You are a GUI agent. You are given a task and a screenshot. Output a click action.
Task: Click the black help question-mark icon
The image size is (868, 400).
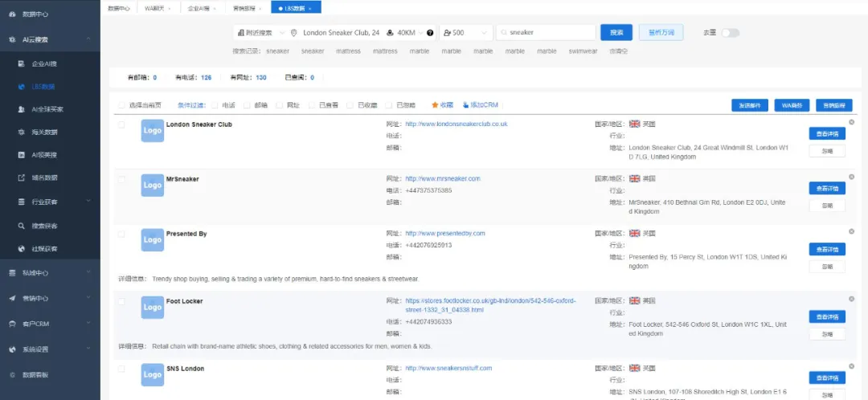430,33
